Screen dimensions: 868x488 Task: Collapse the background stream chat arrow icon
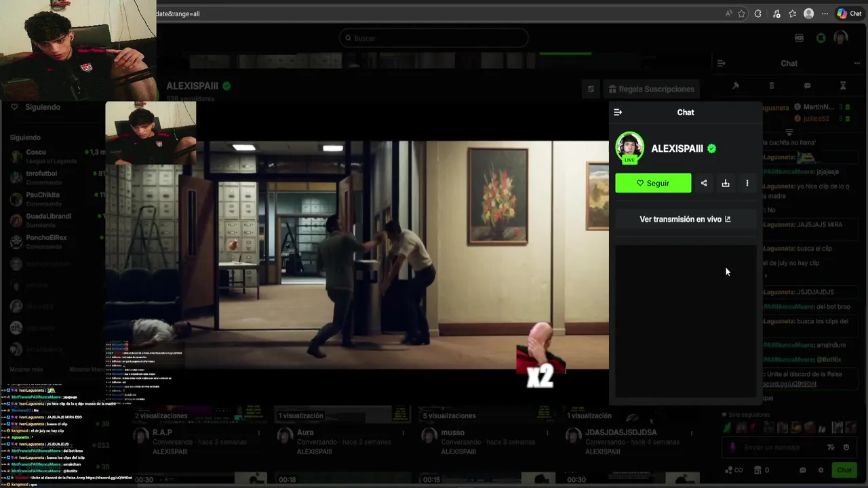click(721, 63)
